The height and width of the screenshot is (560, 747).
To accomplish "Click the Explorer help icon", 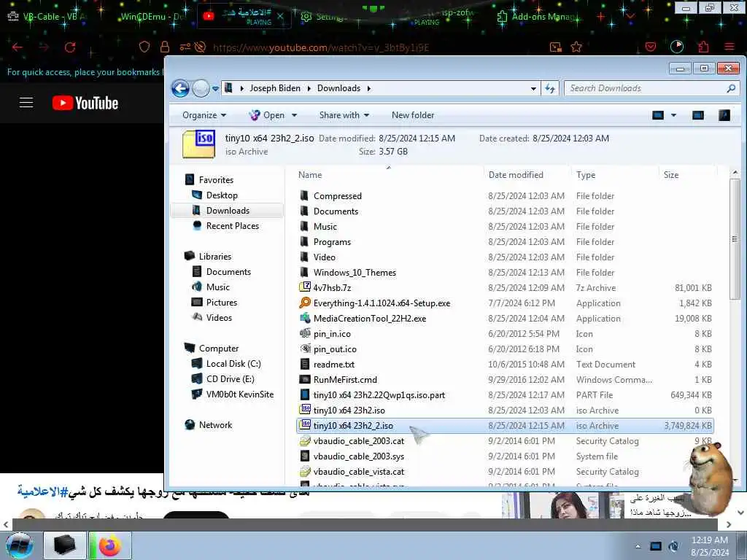I will click(724, 115).
